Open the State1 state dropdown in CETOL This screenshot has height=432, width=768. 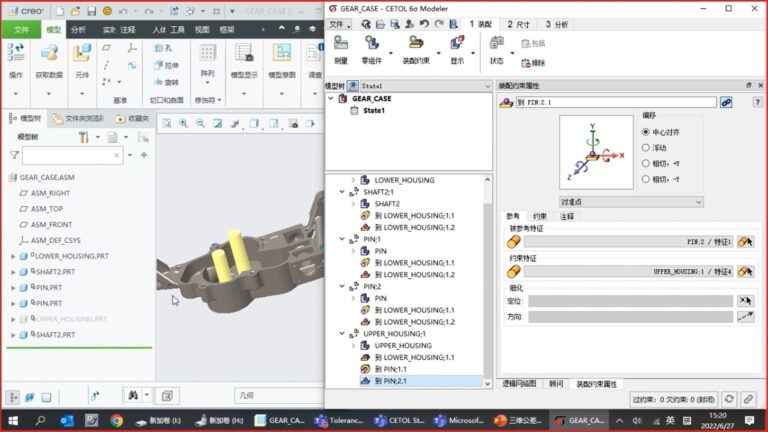[x=425, y=86]
